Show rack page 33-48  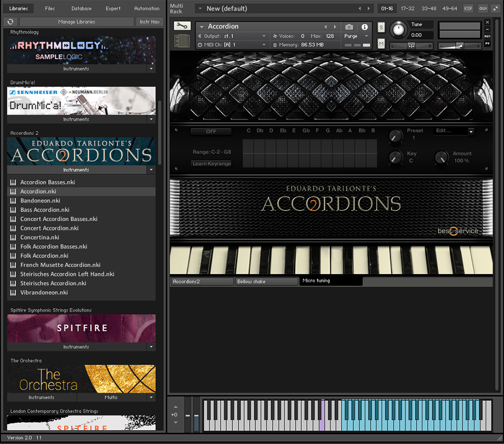[x=429, y=8]
